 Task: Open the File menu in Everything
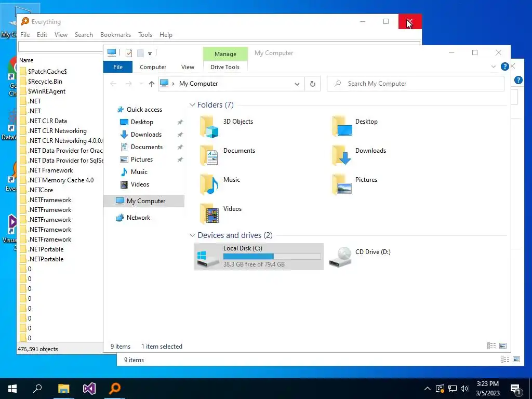tap(25, 35)
